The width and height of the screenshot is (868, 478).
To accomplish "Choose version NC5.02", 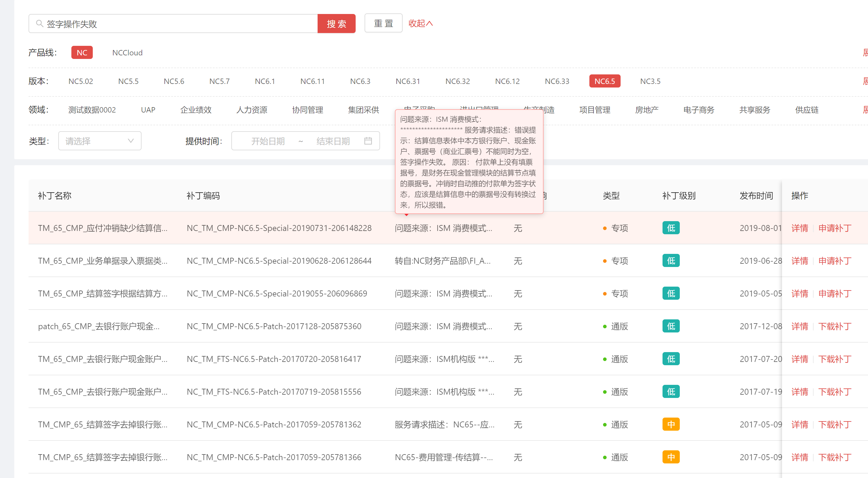I will pos(81,81).
